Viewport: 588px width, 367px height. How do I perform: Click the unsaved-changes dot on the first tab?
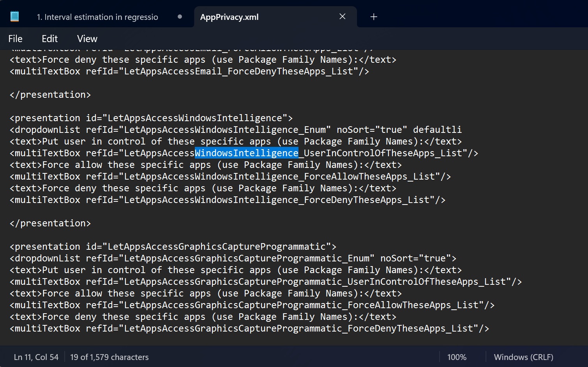pos(180,17)
